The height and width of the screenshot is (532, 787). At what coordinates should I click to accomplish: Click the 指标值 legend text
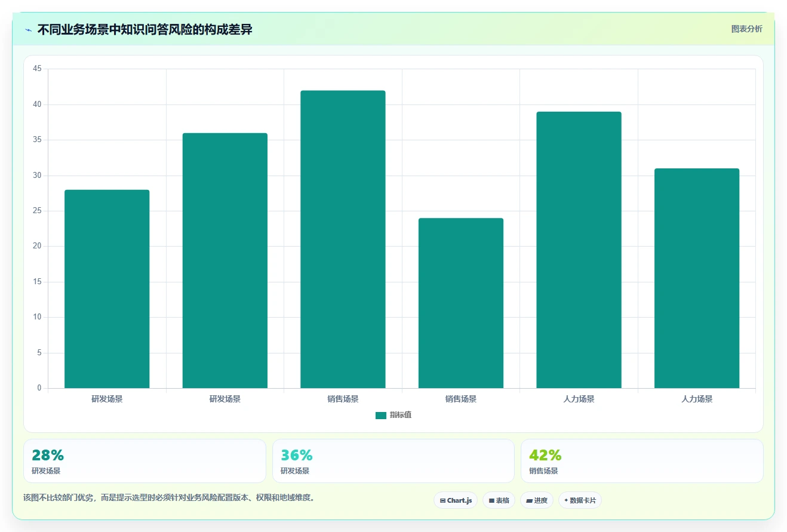401,416
